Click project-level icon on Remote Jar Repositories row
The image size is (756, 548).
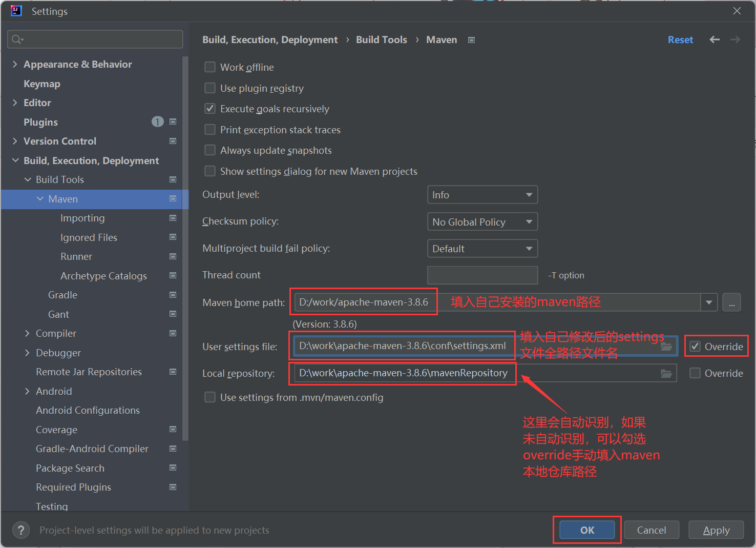point(173,372)
